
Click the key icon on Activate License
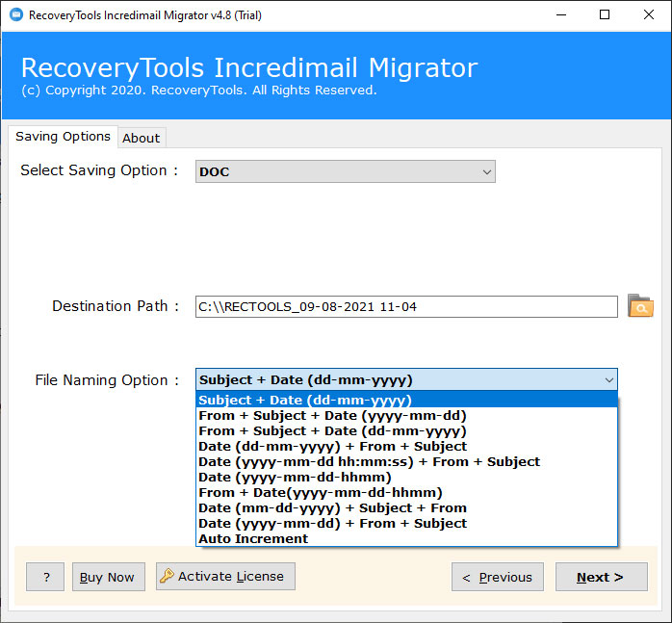pos(167,576)
